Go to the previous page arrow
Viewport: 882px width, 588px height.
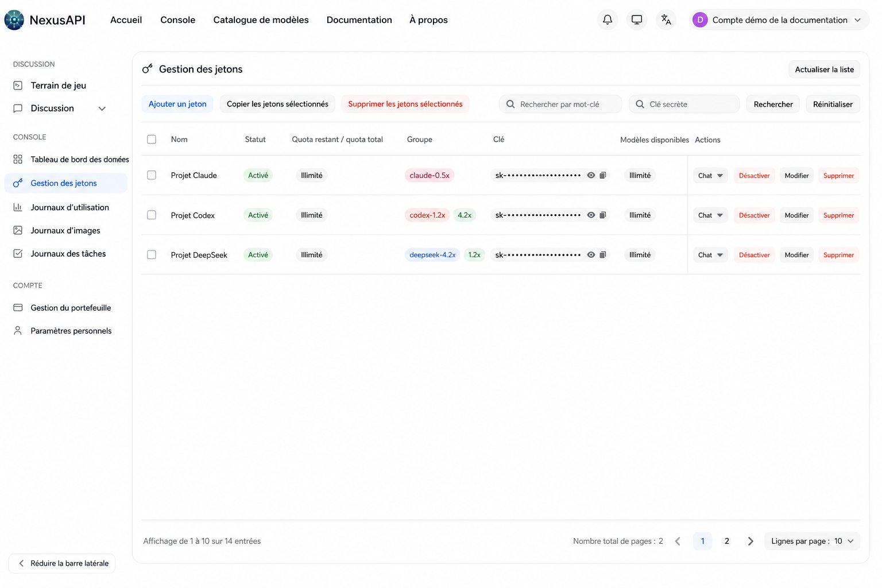pyautogui.click(x=678, y=541)
